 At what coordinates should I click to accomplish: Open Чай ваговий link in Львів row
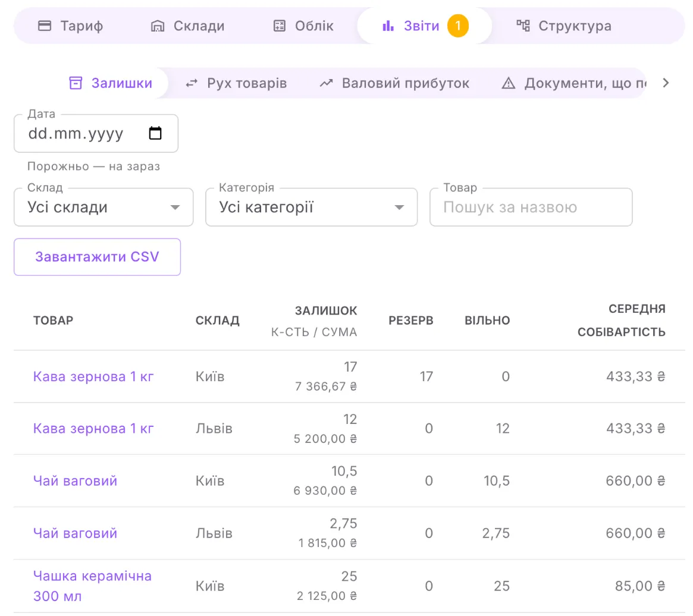(75, 533)
